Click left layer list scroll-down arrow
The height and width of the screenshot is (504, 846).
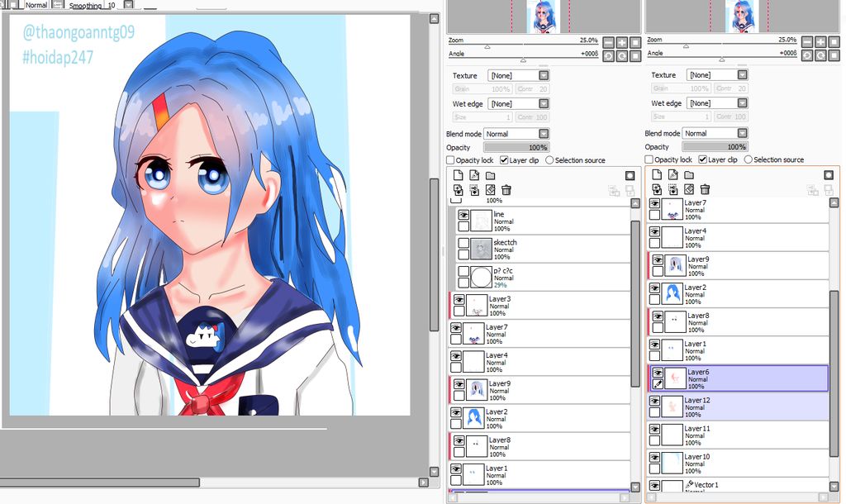point(635,487)
